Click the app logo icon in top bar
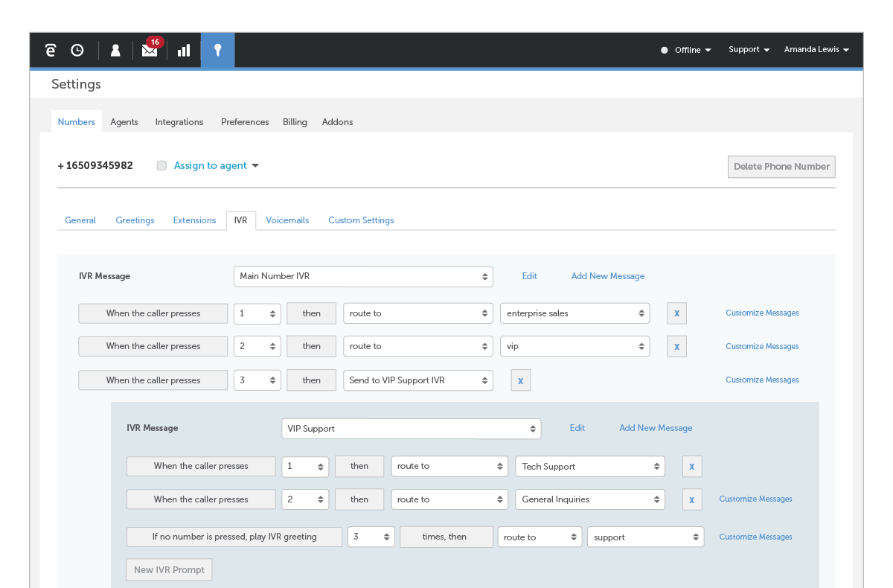The image size is (893, 588). [51, 50]
